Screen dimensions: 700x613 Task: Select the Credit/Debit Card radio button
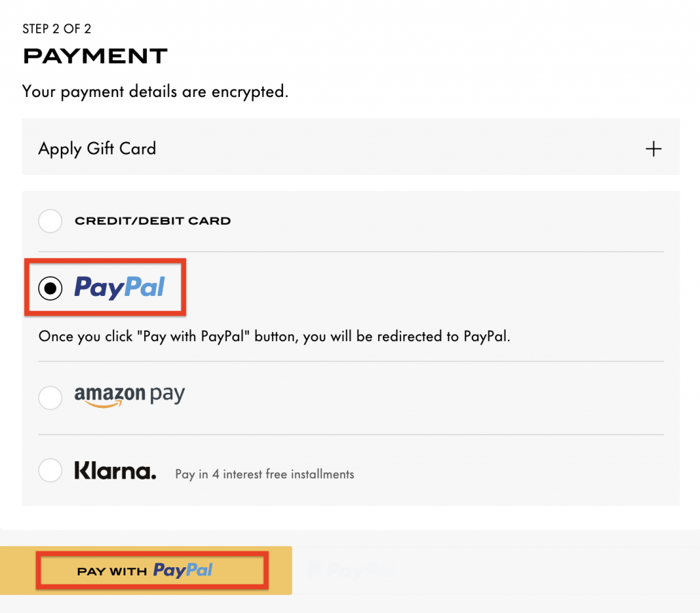coord(51,221)
